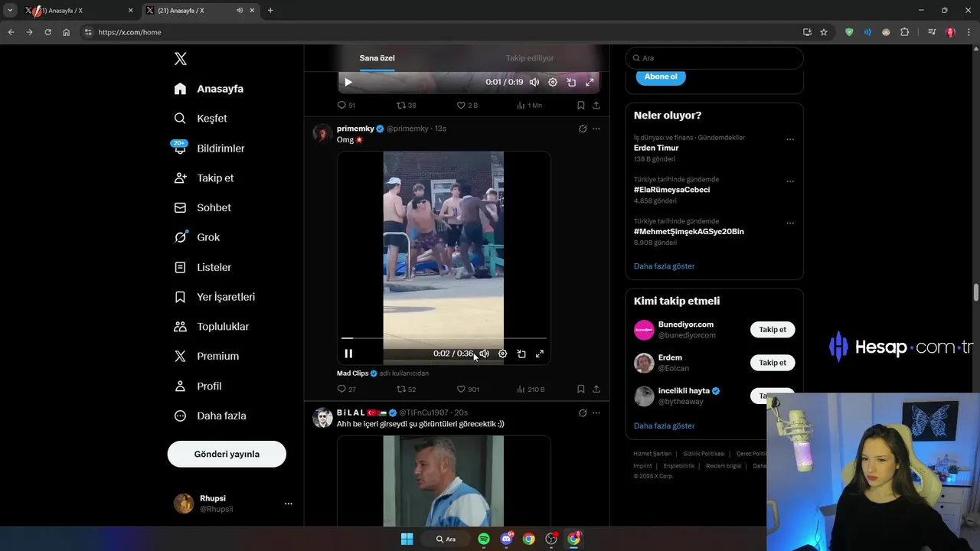
Task: Bookmark the primemky post
Action: point(581,389)
